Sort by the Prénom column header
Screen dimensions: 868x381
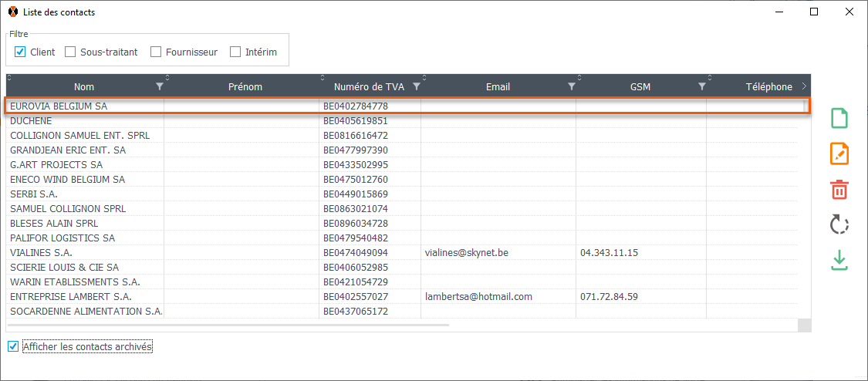click(x=245, y=86)
